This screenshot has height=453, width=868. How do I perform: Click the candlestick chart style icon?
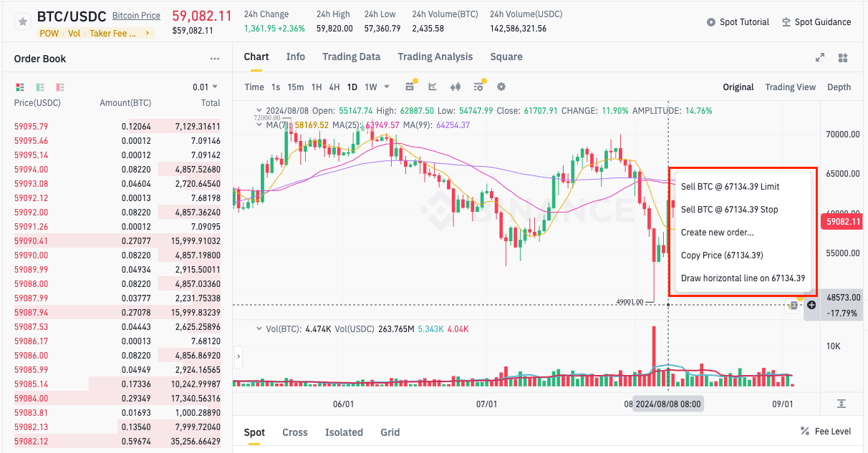click(455, 87)
